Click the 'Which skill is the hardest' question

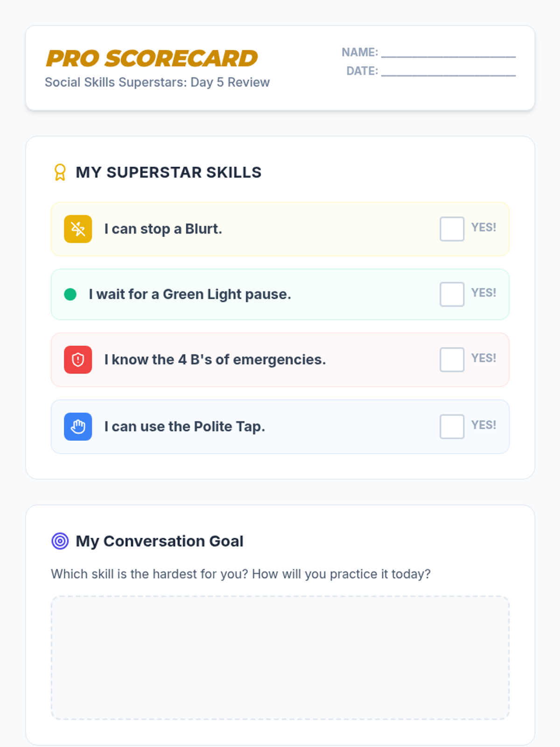(x=241, y=574)
